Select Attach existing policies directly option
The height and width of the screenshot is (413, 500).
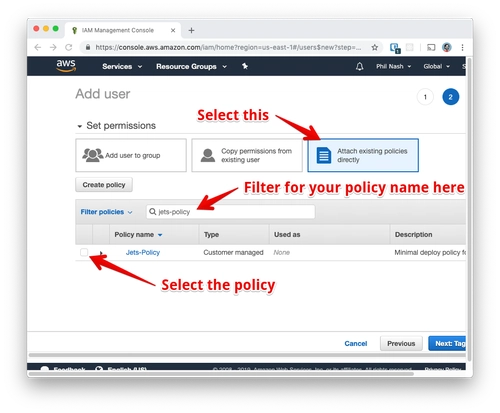click(363, 155)
